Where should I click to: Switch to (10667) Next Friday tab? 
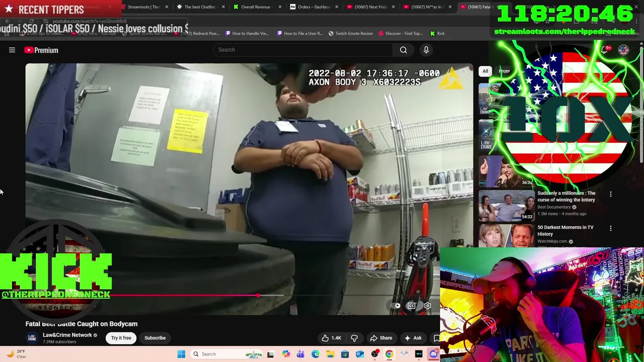pos(370,7)
